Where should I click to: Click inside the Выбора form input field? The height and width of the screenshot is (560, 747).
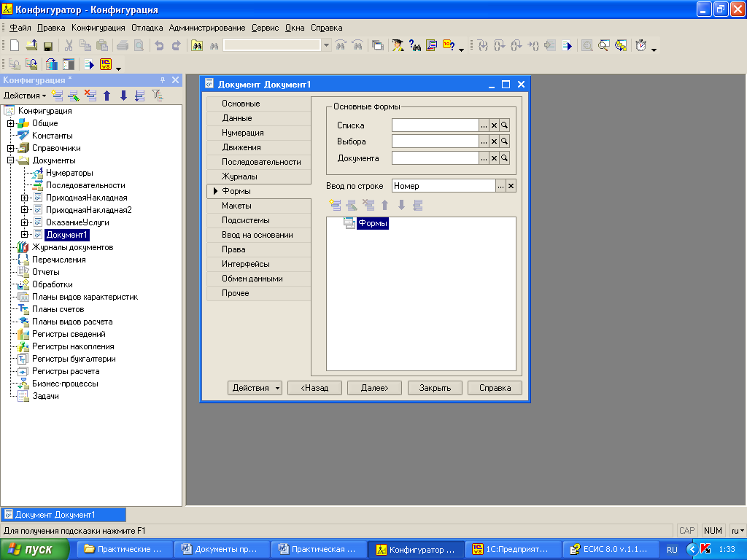point(435,141)
